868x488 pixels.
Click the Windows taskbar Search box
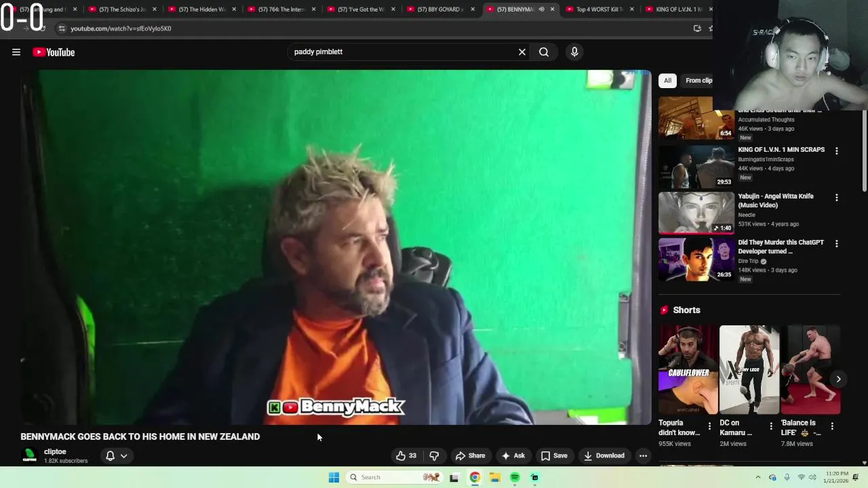coord(393,477)
